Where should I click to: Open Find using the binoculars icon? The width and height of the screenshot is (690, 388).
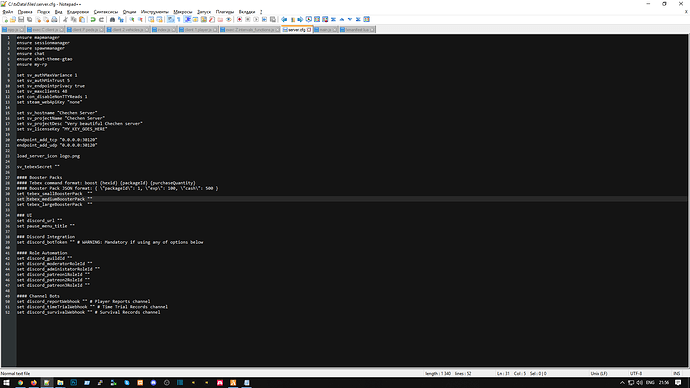click(x=112, y=19)
